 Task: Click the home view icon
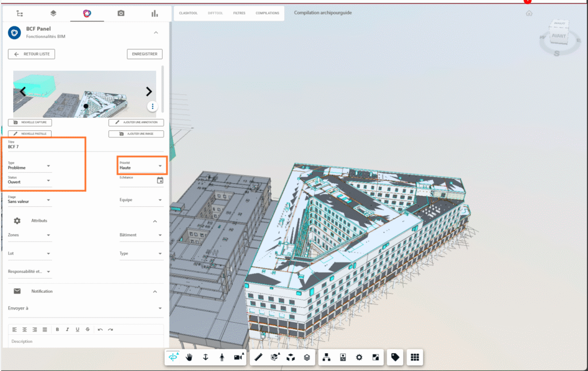[529, 13]
